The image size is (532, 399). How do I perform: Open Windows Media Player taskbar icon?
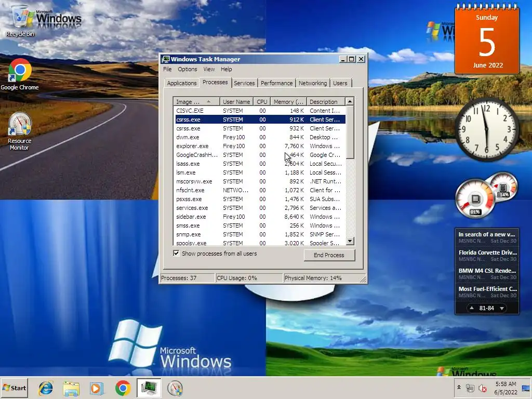click(97, 388)
